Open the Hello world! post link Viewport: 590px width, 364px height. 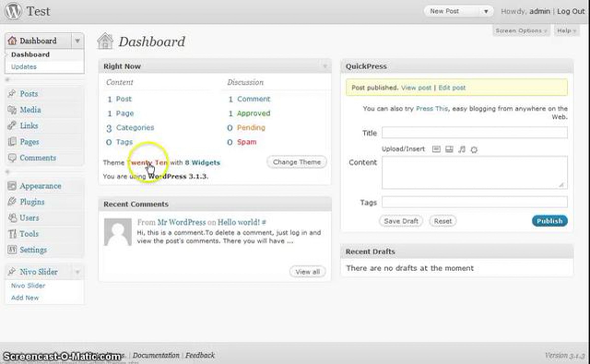tap(239, 222)
